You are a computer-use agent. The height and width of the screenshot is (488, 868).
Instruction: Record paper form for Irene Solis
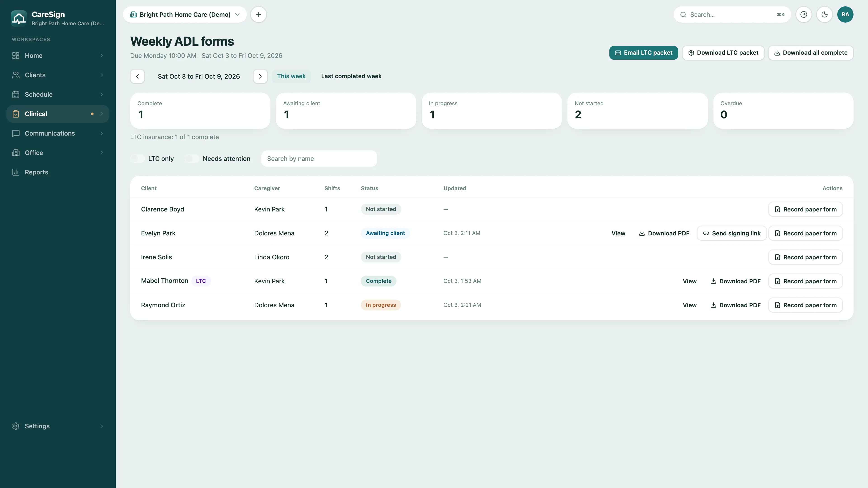coord(805,257)
